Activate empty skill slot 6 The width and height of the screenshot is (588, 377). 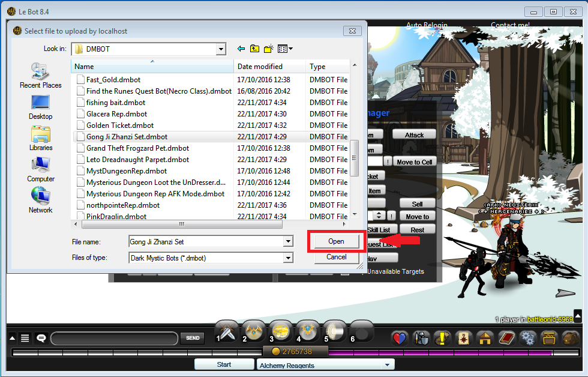[362, 331]
